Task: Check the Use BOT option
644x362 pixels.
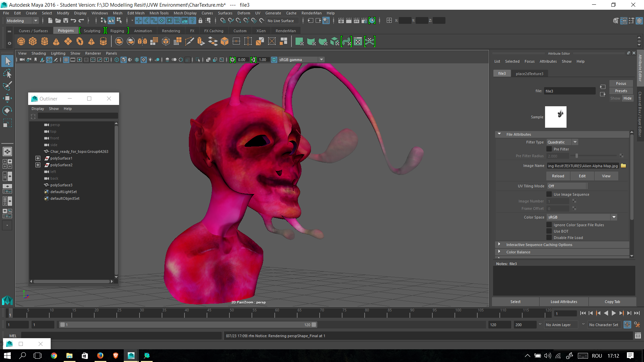Action: pos(549,231)
